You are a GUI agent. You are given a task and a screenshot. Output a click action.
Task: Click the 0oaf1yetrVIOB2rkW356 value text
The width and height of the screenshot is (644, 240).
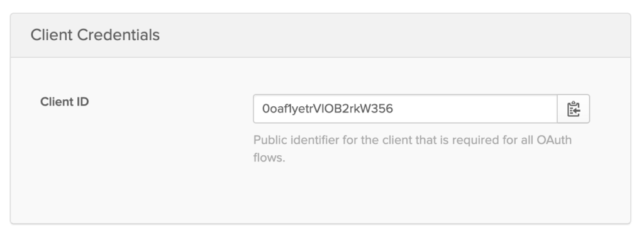coord(328,109)
